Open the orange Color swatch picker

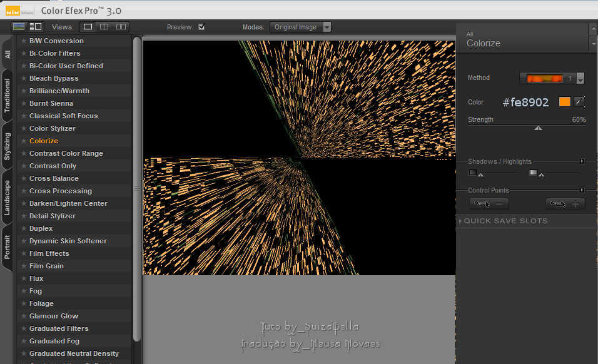[x=564, y=102]
